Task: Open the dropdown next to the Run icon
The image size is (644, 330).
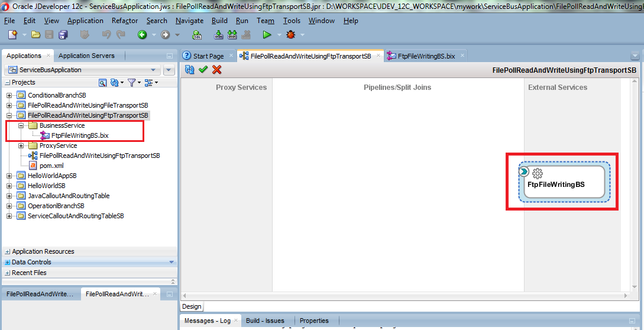Action: [x=279, y=35]
